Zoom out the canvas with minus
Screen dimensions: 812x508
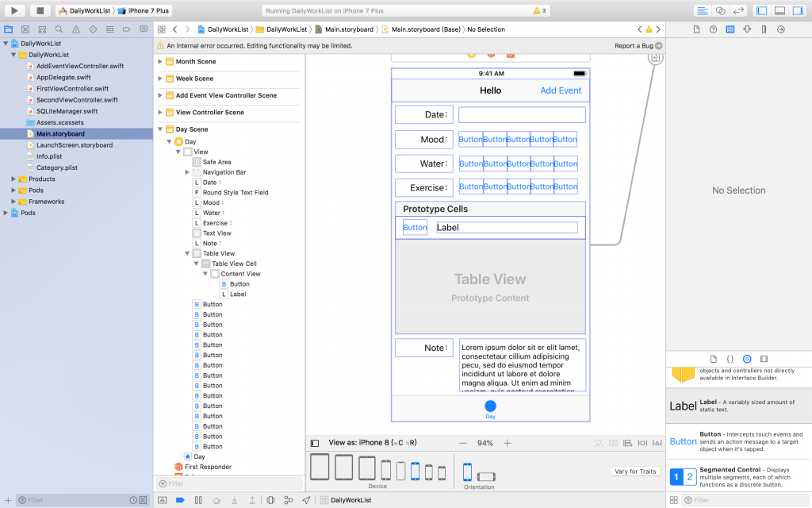[x=462, y=443]
